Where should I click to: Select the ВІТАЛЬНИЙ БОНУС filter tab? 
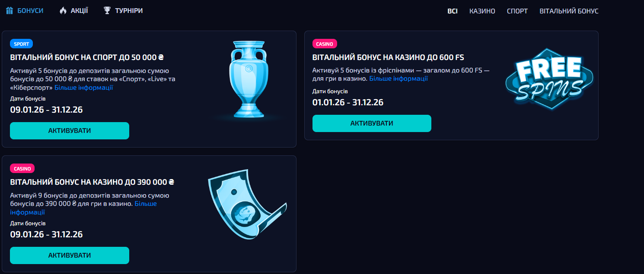(568, 11)
